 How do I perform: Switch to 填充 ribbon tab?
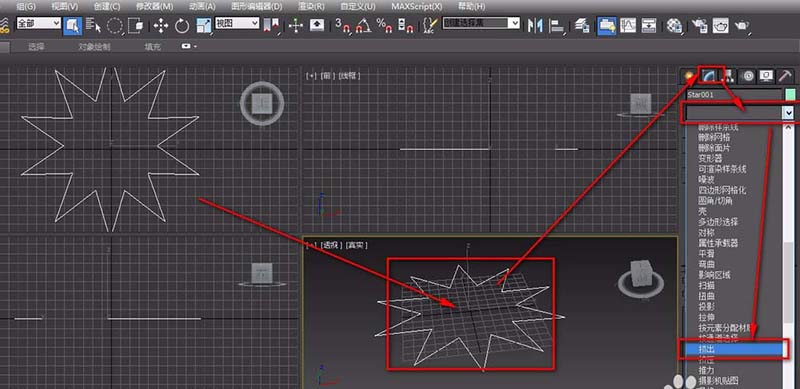(x=153, y=46)
